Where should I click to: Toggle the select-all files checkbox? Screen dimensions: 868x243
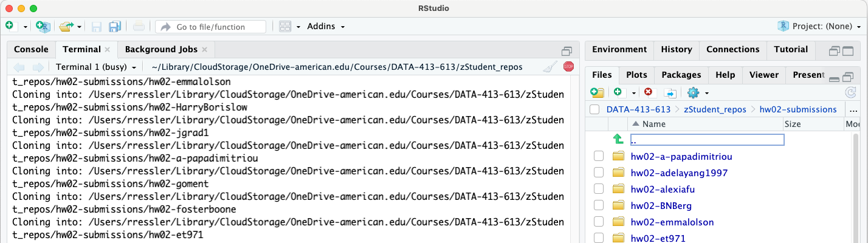(594, 109)
